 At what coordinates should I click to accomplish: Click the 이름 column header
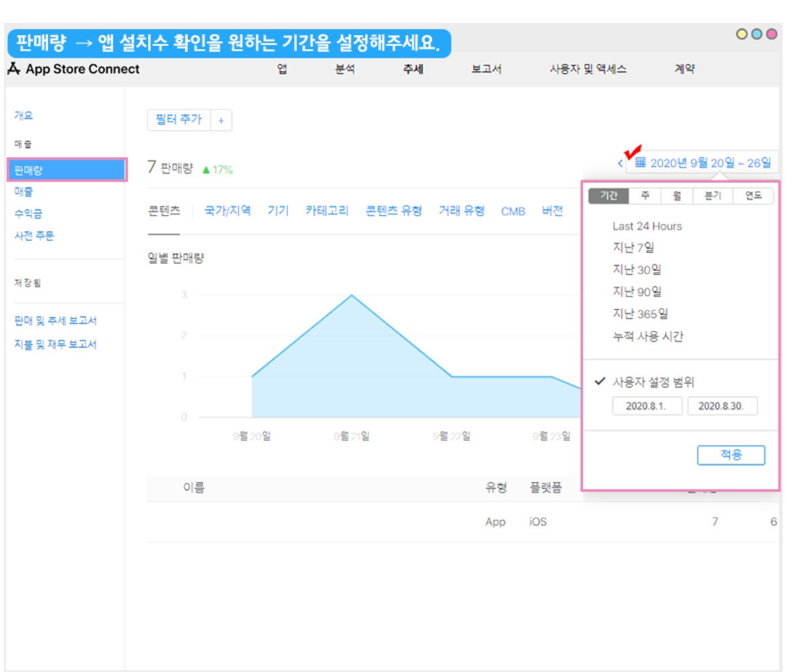(x=193, y=487)
